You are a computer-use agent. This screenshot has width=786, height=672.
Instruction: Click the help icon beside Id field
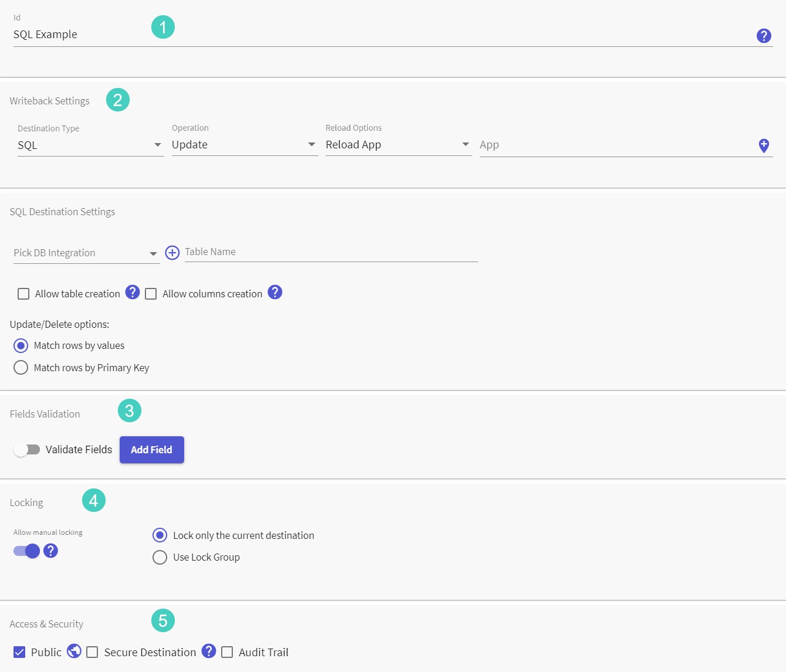764,36
